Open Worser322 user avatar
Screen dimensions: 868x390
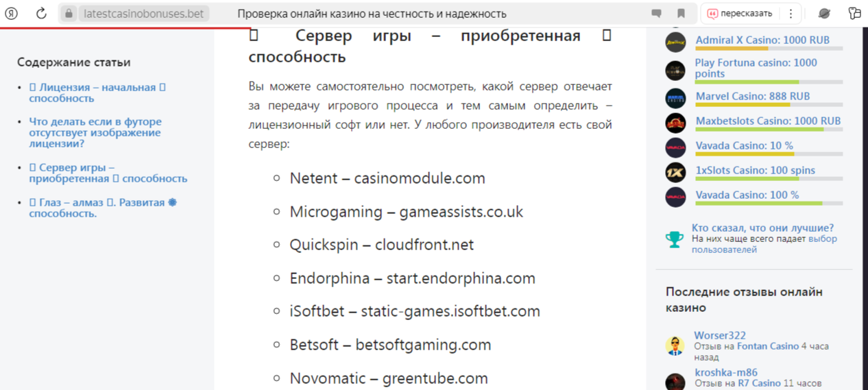[x=675, y=345]
